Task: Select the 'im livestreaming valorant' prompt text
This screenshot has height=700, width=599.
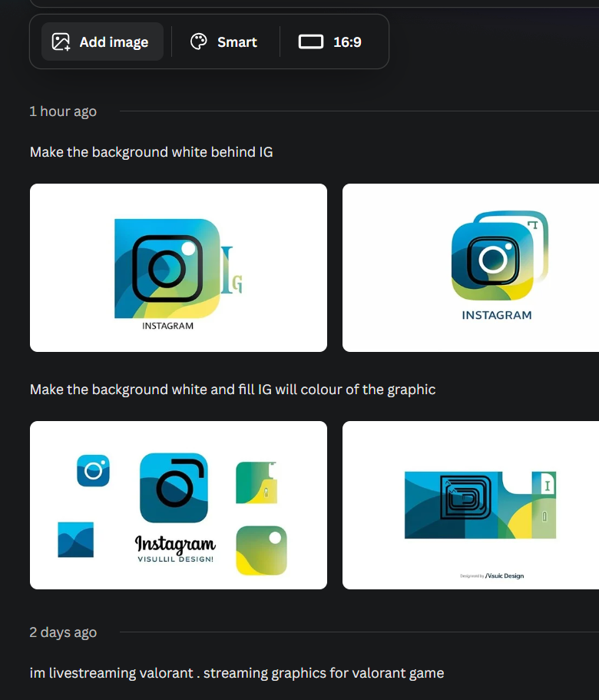Action: (237, 673)
